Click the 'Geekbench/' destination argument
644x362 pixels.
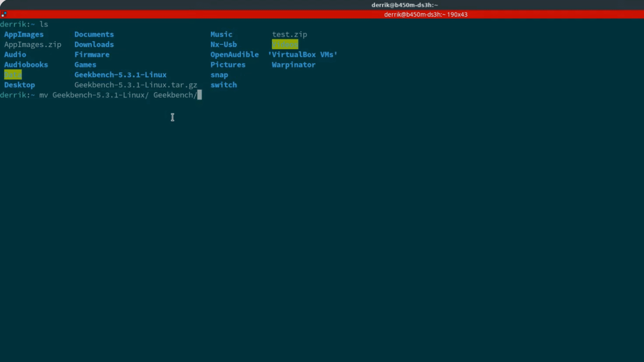point(175,95)
